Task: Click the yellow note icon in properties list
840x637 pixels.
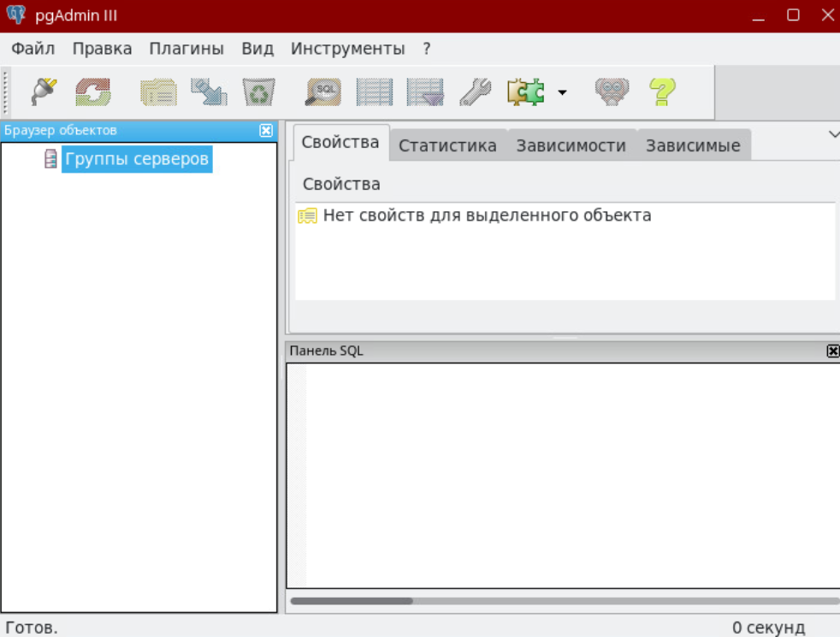Action: pyautogui.click(x=307, y=216)
